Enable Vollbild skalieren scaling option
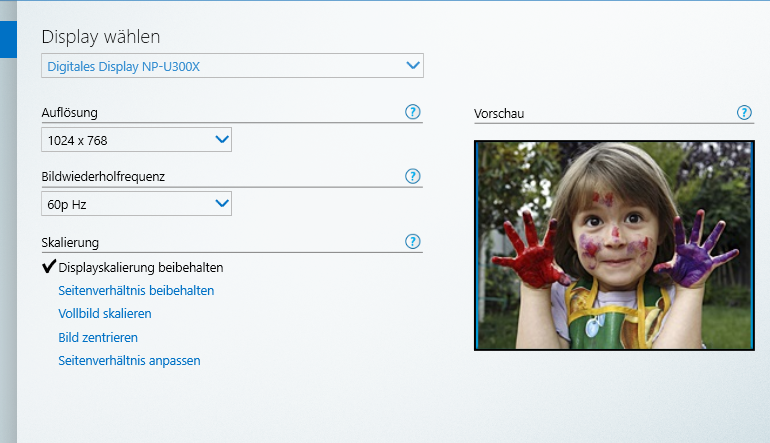This screenshot has height=443, width=770. (x=105, y=314)
